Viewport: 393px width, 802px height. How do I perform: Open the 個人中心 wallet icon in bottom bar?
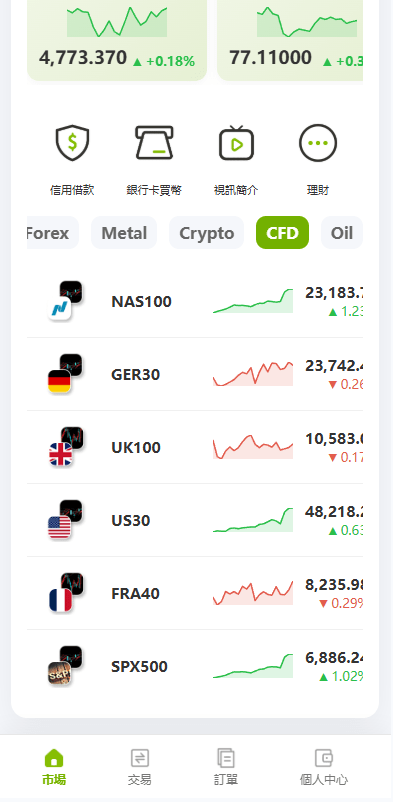(324, 758)
